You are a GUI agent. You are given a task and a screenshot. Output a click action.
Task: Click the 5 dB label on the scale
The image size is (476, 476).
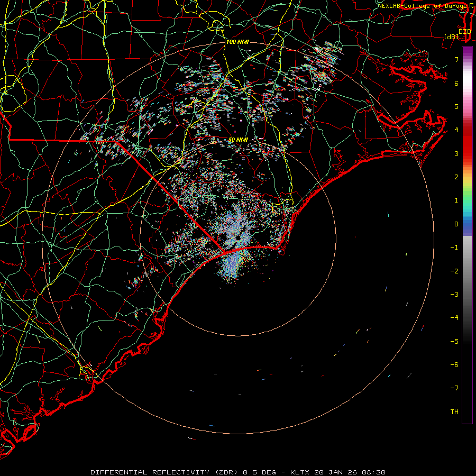(x=456, y=106)
